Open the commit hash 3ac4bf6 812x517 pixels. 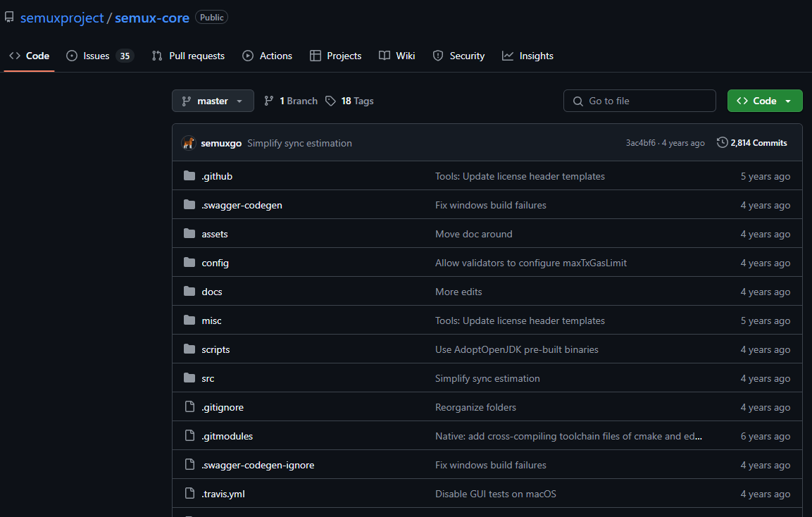tap(641, 143)
